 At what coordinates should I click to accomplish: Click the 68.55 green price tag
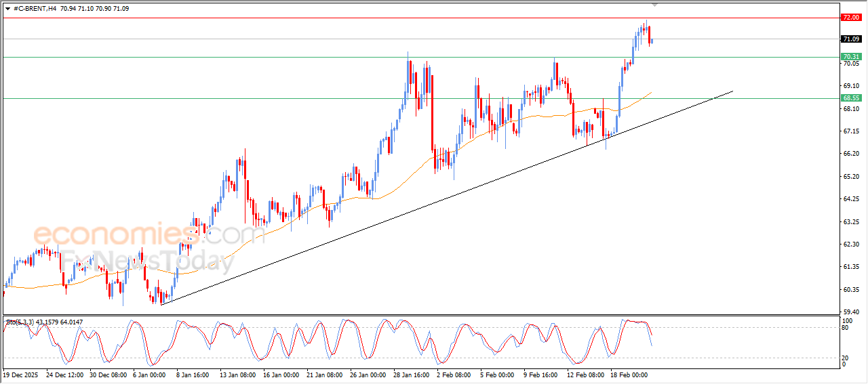tap(851, 98)
